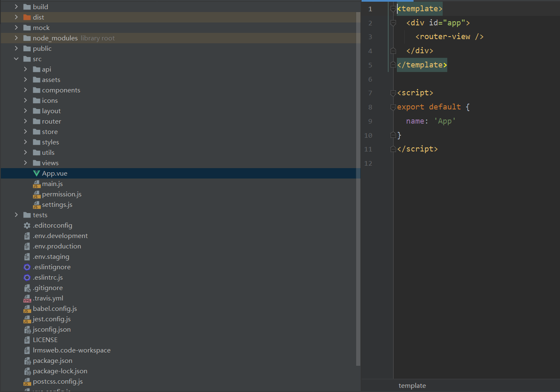
Task: Expand the dist folder chevron
Action: tap(16, 17)
